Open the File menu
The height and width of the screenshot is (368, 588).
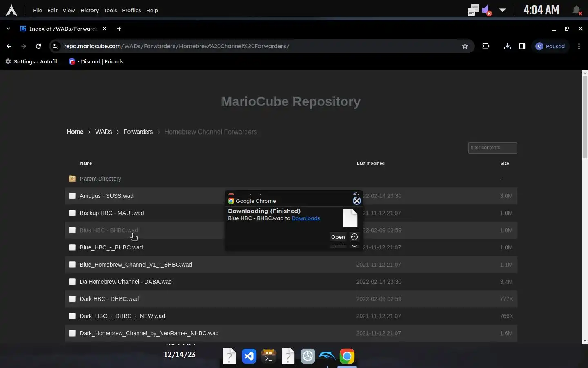click(x=38, y=10)
